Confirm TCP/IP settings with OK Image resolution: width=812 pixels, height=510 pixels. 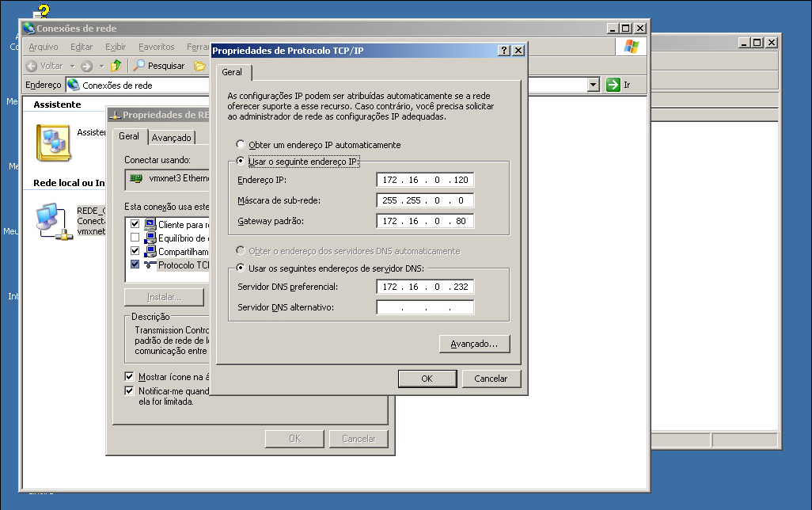(x=427, y=379)
